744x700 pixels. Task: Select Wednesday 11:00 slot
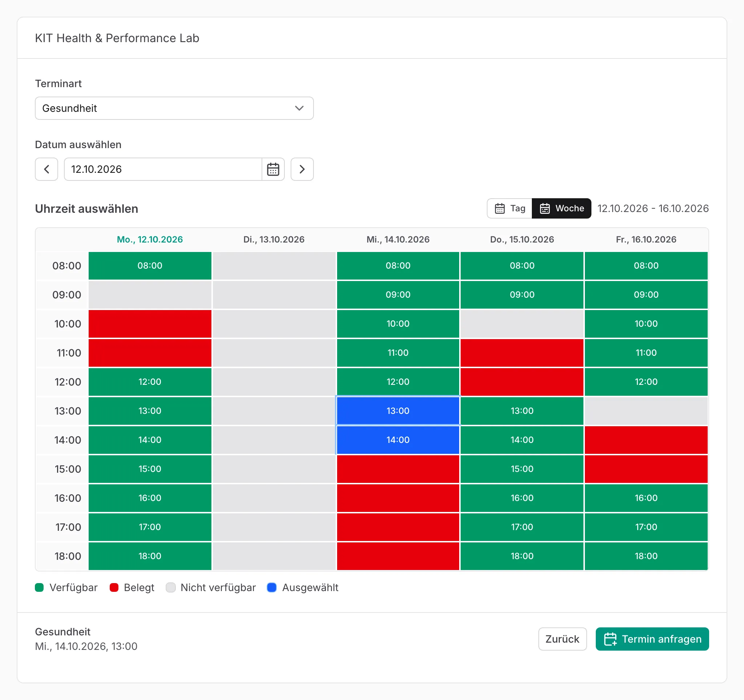tap(398, 353)
